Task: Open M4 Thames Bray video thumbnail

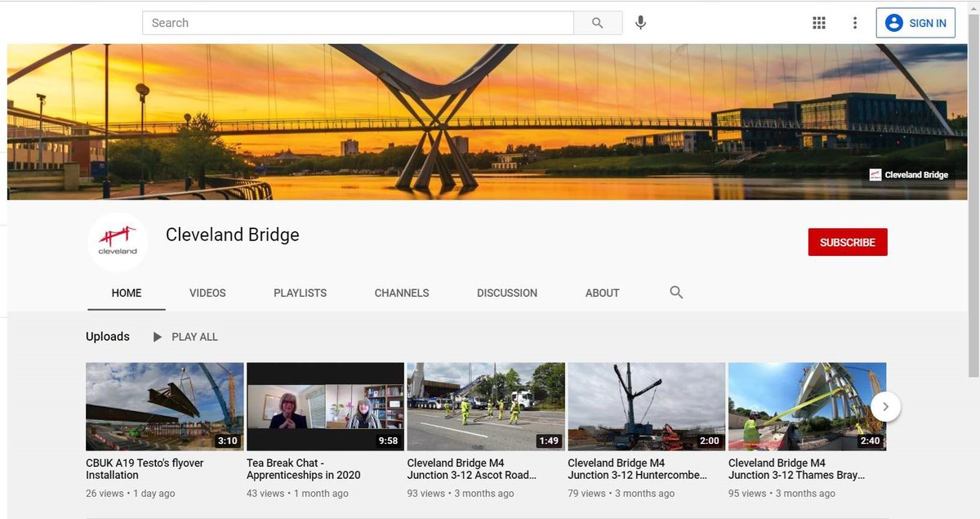Action: (807, 406)
